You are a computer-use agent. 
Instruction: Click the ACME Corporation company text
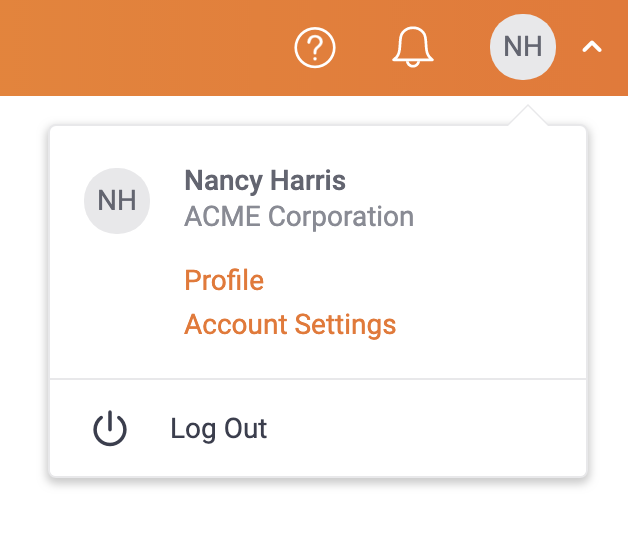click(x=299, y=216)
